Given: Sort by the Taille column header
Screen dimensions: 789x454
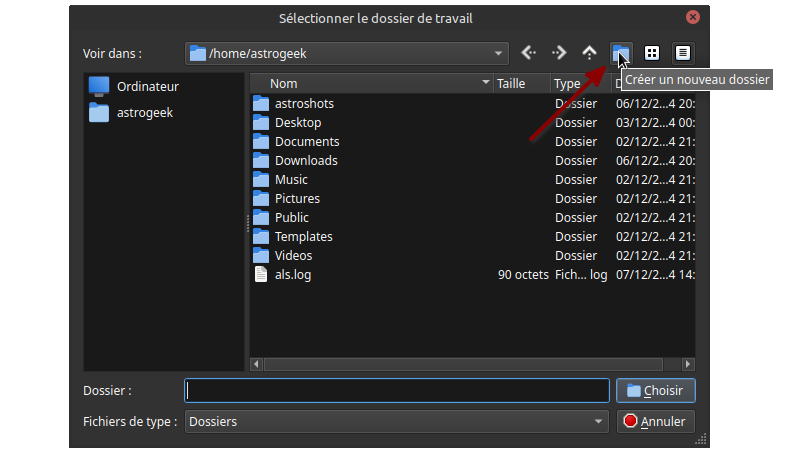Looking at the screenshot, I should pos(520,84).
